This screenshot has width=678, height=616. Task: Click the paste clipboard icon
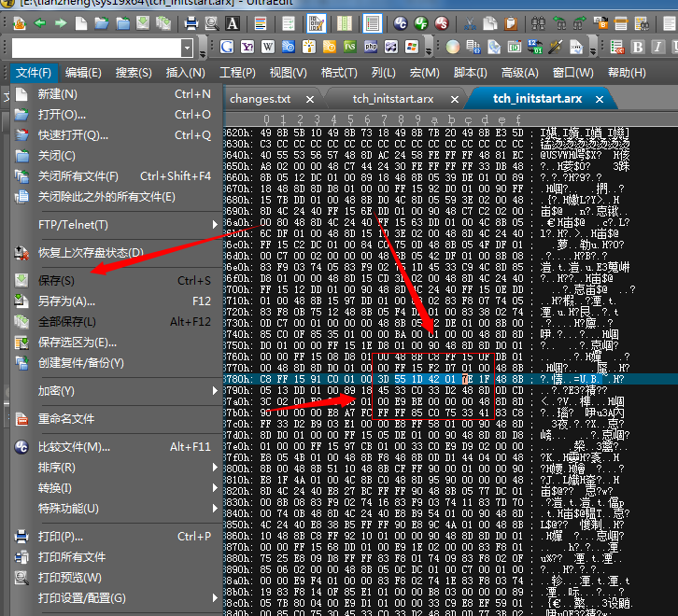pos(511,23)
